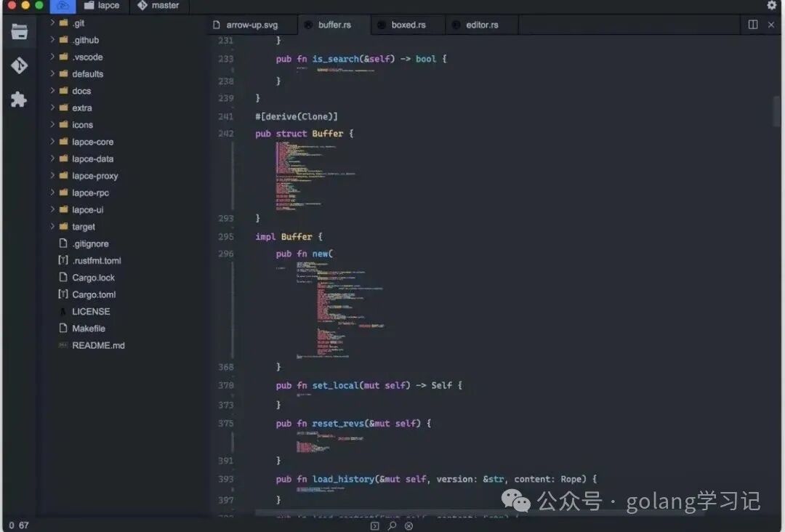This screenshot has width=785, height=532.
Task: Open the terminal panel icon in status bar
Action: pyautogui.click(x=374, y=526)
